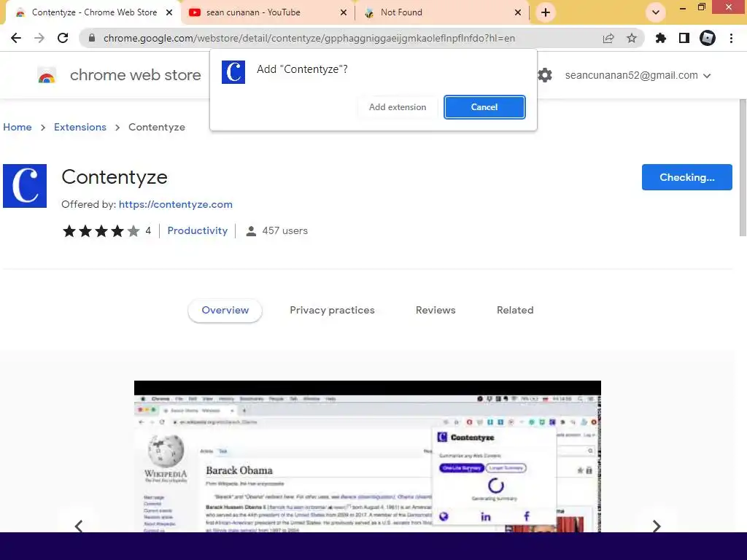
Task: Bookmark this page with the star
Action: 632,38
